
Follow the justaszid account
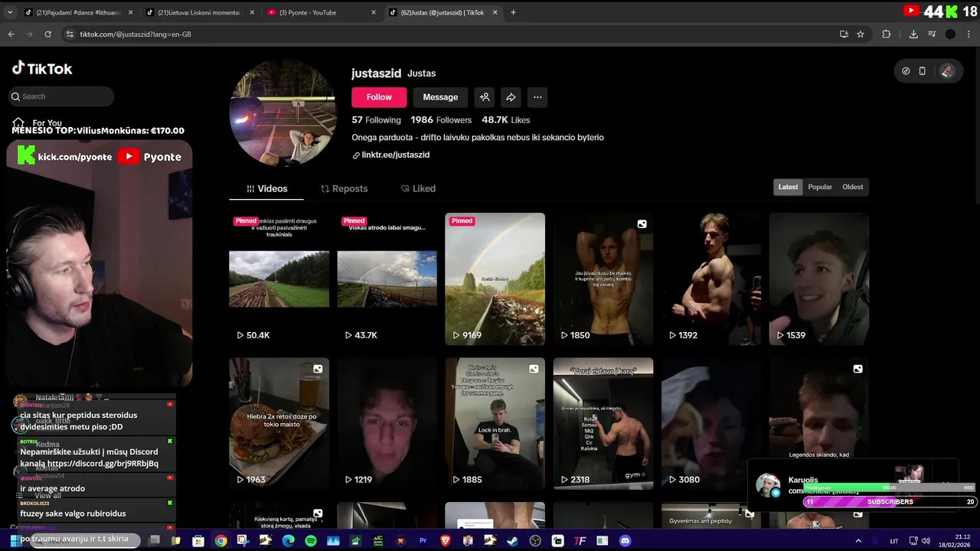[x=379, y=97]
